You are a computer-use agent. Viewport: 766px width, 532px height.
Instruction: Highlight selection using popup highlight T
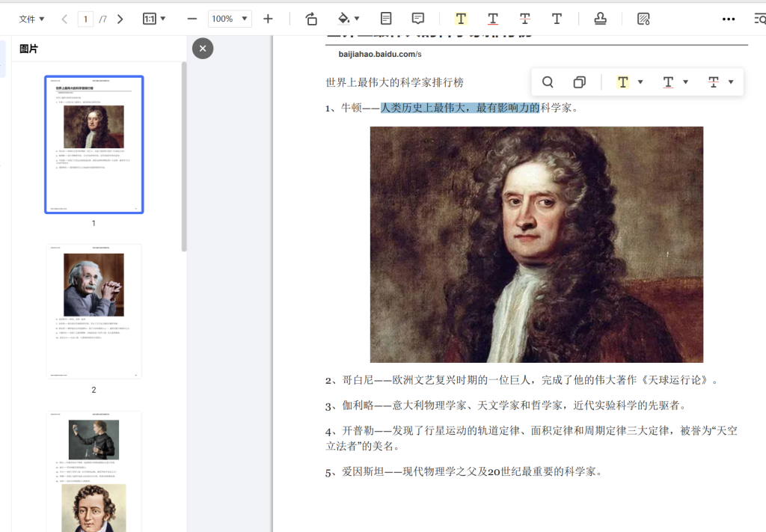[x=623, y=82]
